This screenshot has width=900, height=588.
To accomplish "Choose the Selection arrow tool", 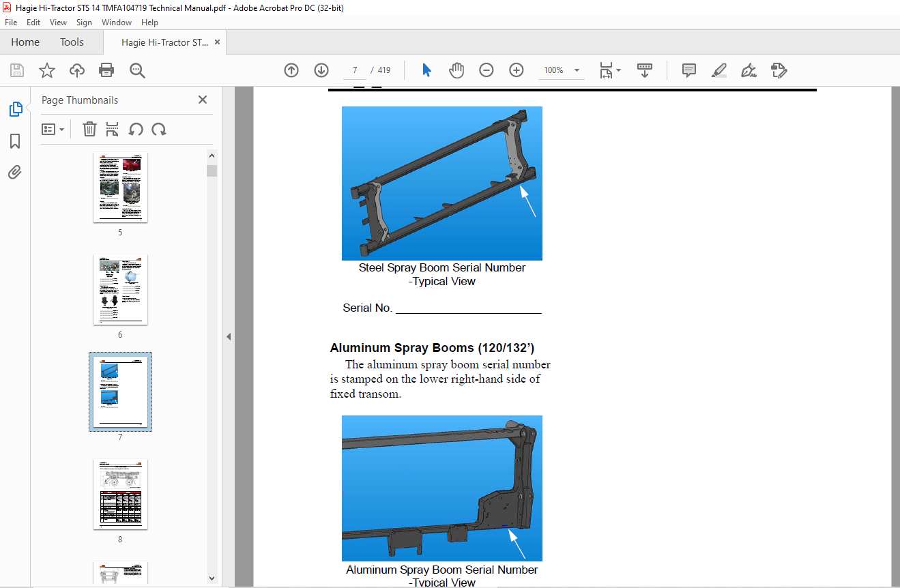I will point(427,70).
